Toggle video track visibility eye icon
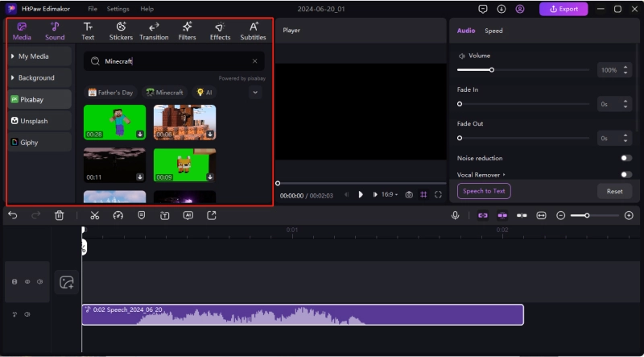The width and height of the screenshot is (644, 357). [27, 282]
